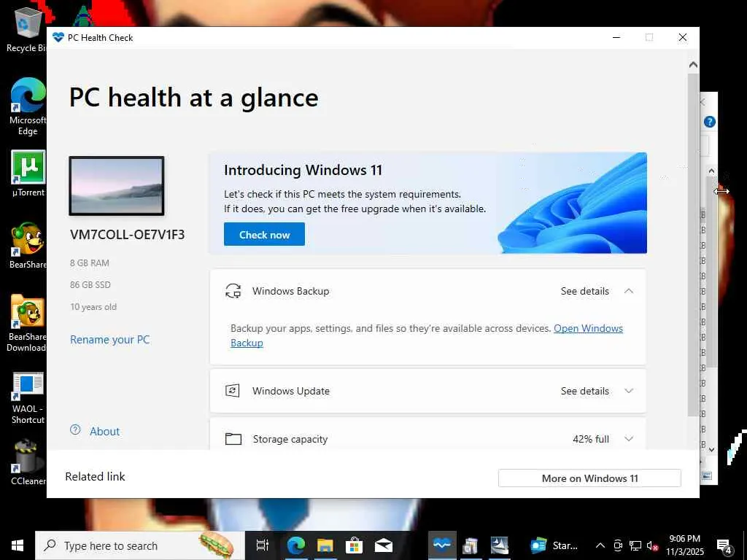Expand the Windows Update section chevron
Image resolution: width=747 pixels, height=560 pixels.
629,391
